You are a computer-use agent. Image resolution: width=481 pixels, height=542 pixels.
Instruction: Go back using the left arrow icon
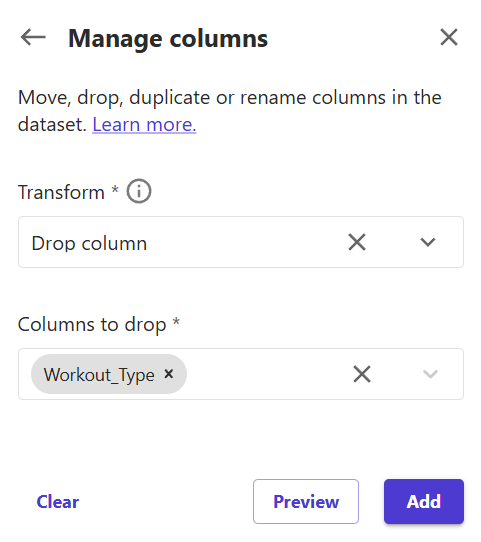[x=33, y=37]
